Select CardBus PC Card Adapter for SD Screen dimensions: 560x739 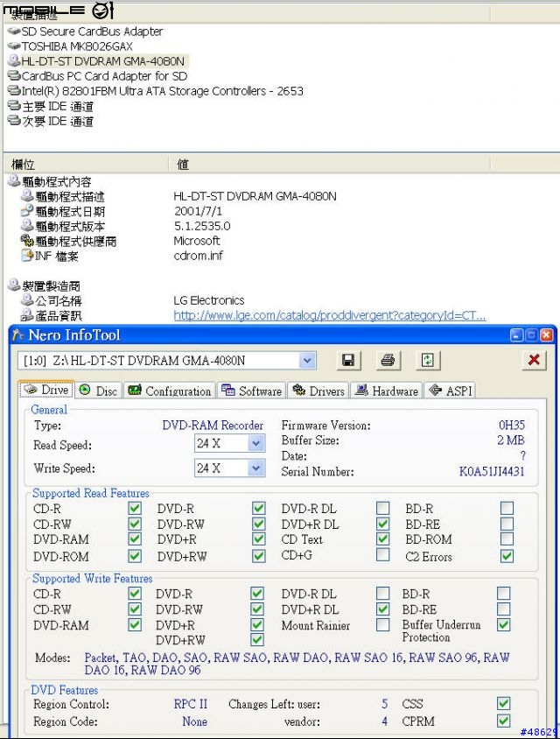(104, 76)
